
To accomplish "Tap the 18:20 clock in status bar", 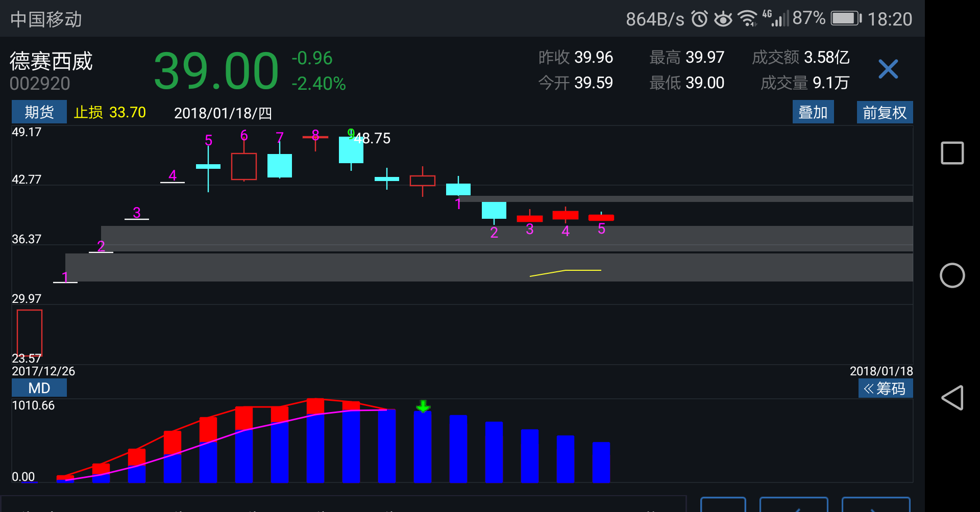I will (x=890, y=19).
